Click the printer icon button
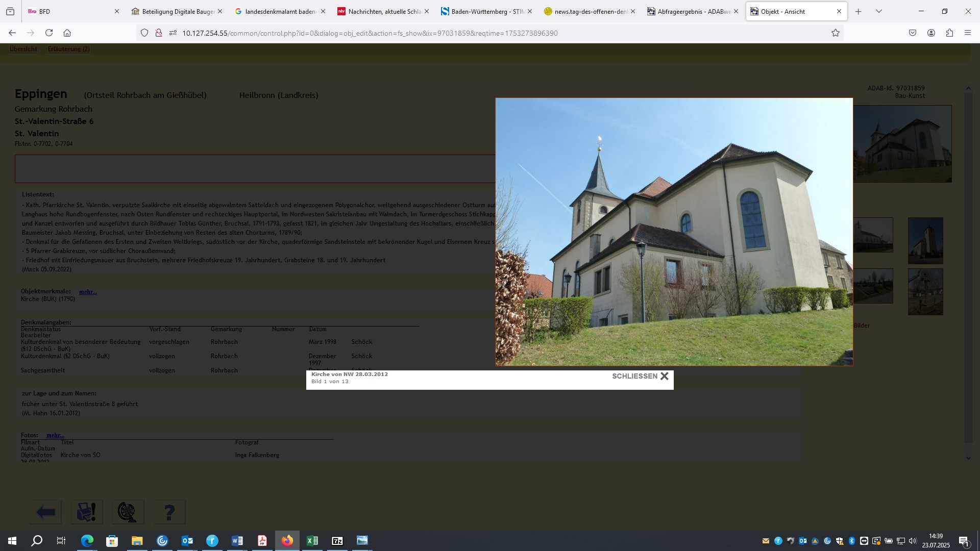This screenshot has width=980, height=551. tap(86, 512)
